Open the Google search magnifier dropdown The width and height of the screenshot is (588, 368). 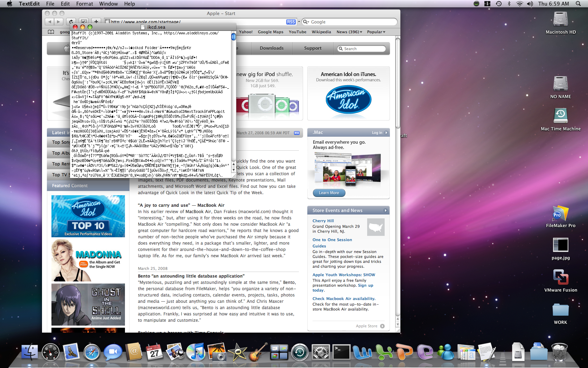click(306, 22)
